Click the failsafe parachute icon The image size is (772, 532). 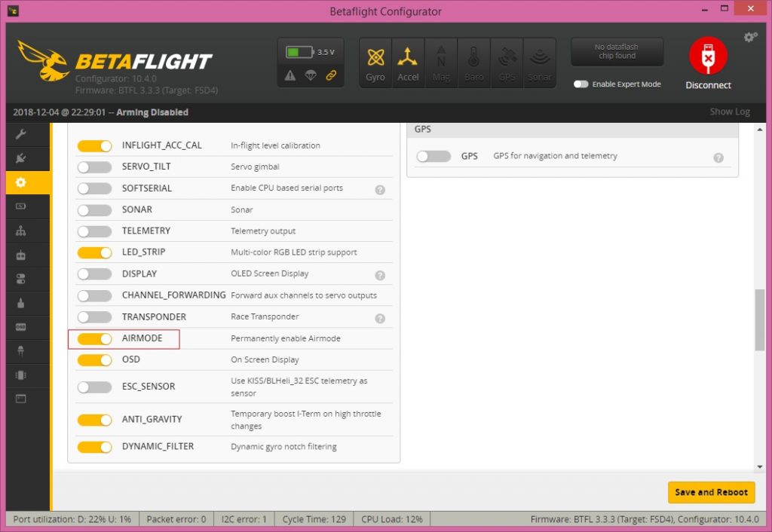point(311,75)
